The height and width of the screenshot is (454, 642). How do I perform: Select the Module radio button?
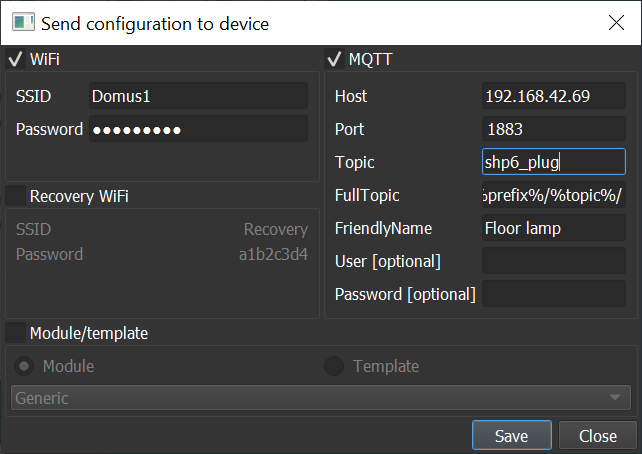coord(25,366)
